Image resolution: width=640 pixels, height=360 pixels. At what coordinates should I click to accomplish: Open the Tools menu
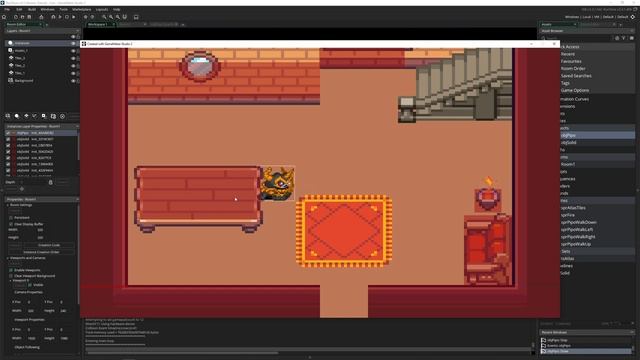pyautogui.click(x=63, y=9)
